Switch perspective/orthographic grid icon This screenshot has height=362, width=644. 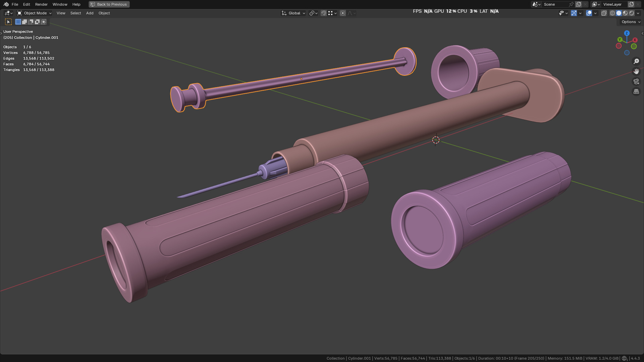click(x=636, y=92)
